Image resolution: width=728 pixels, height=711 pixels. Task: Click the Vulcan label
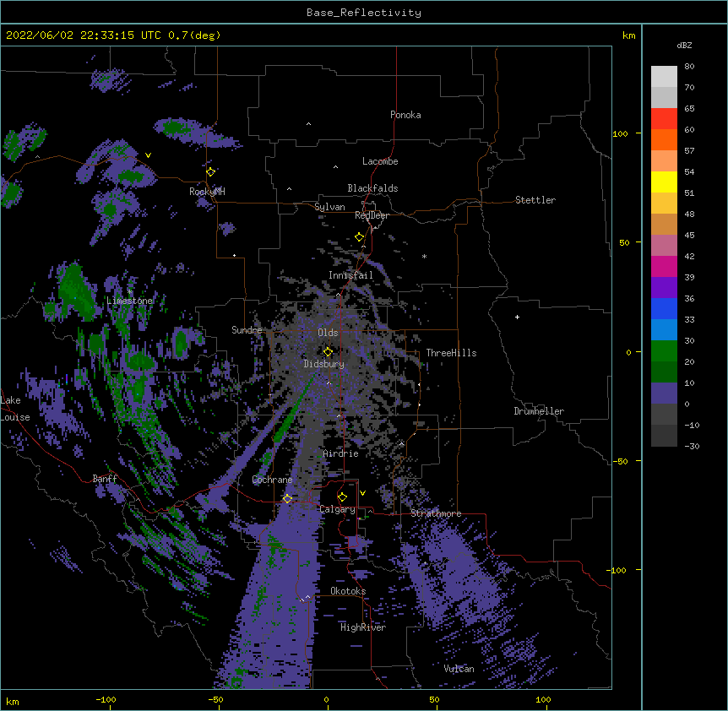point(459,669)
